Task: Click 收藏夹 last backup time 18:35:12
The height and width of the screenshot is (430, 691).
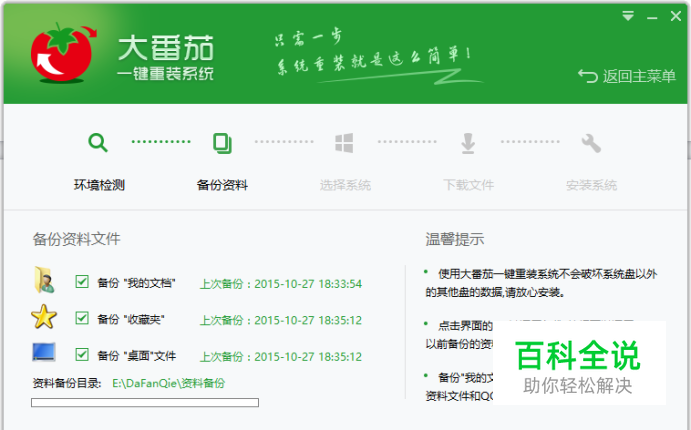Action: click(x=281, y=320)
